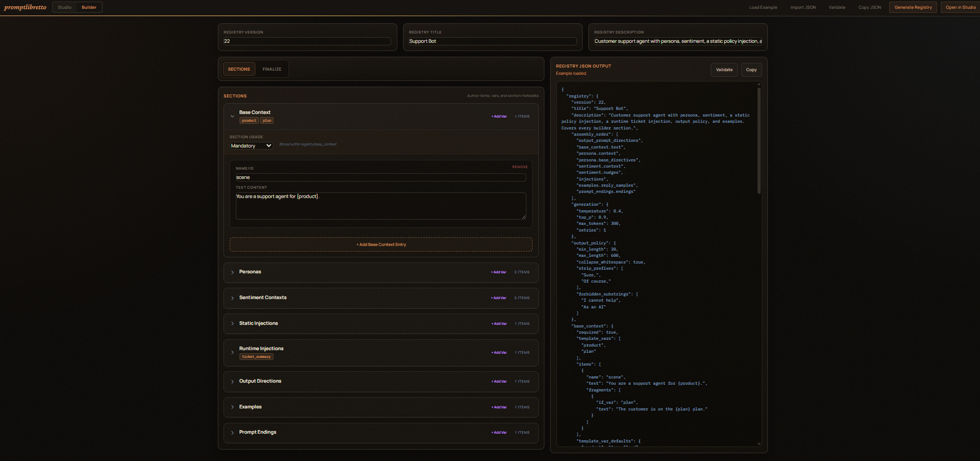Edit the Registry Description field
The height and width of the screenshot is (461, 980).
pos(678,41)
